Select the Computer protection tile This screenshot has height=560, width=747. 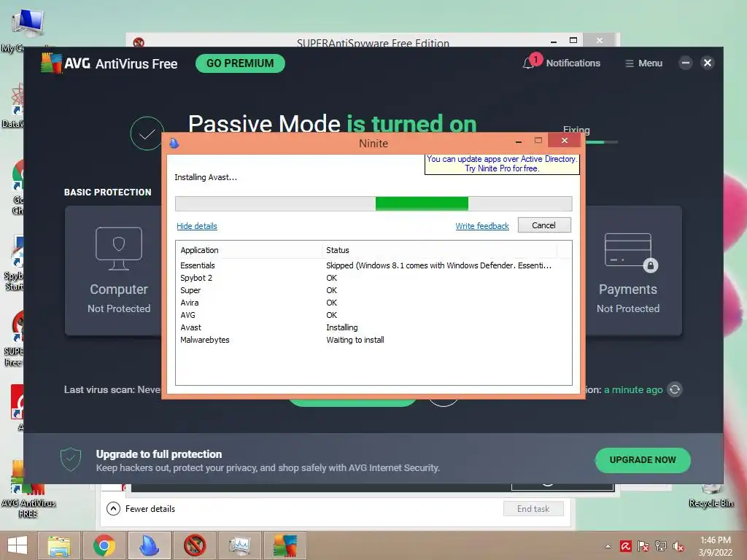coord(113,271)
